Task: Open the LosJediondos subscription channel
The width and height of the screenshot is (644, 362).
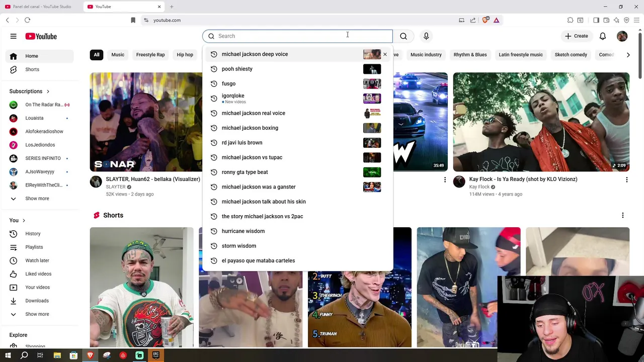Action: click(x=40, y=145)
